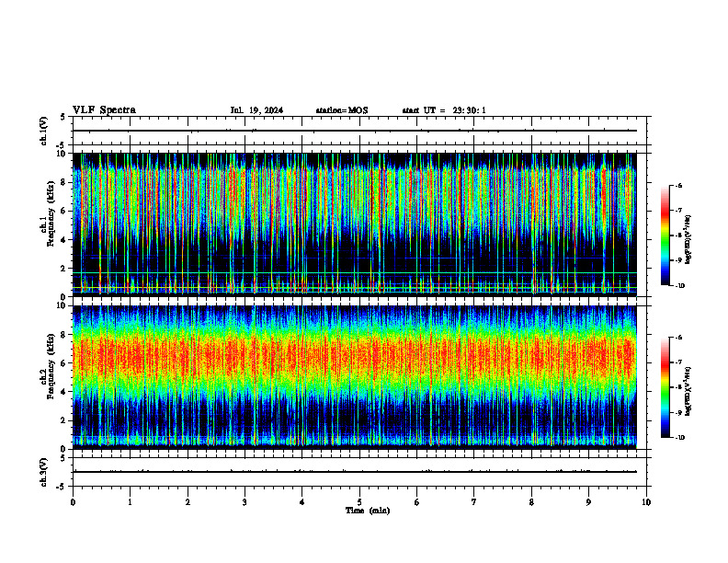The height and width of the screenshot is (563, 728).
Task: Click the ch.2 spectrogram panel
Action: (355, 377)
